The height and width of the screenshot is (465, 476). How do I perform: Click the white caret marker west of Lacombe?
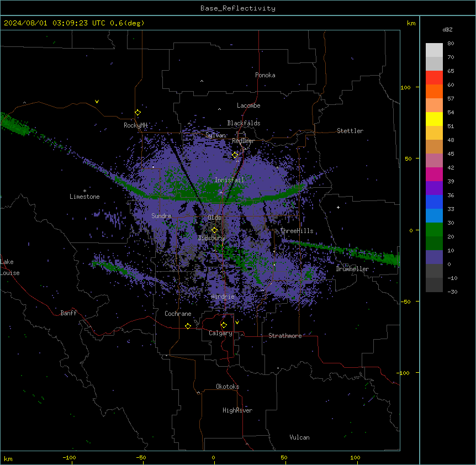click(219, 109)
